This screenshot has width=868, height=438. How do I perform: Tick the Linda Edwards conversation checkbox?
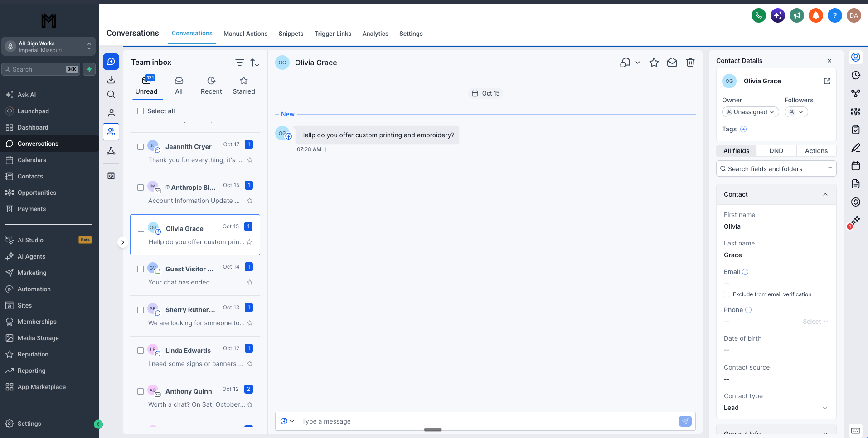141,351
